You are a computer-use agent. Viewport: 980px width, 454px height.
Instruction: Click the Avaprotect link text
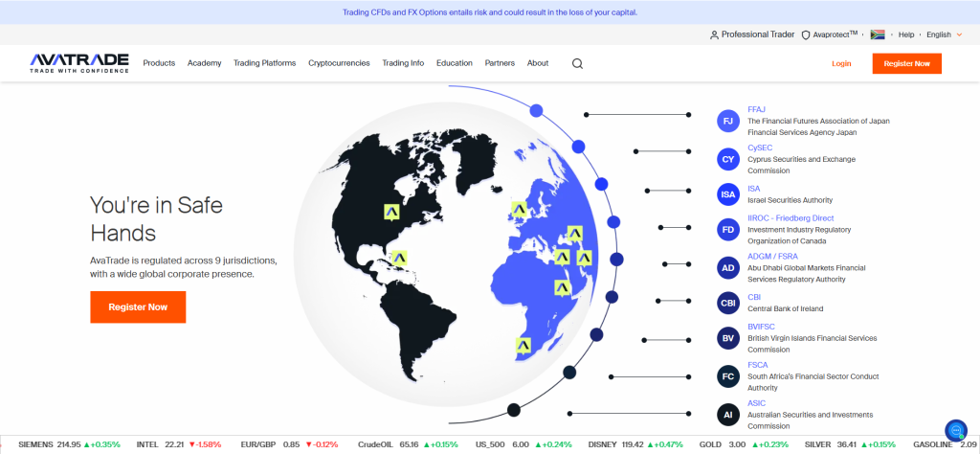(835, 35)
